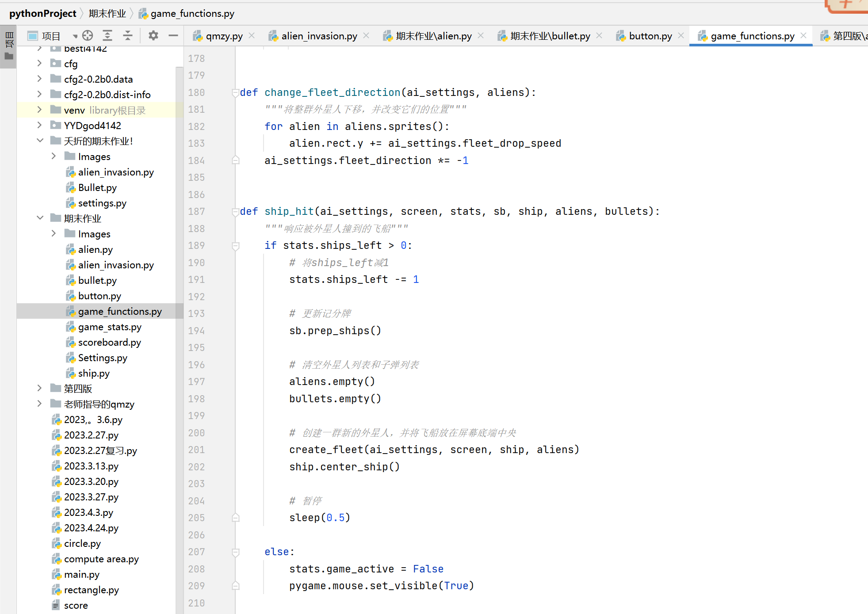Switch to the qmzy.py tab
The image size is (868, 614).
pyautogui.click(x=224, y=36)
